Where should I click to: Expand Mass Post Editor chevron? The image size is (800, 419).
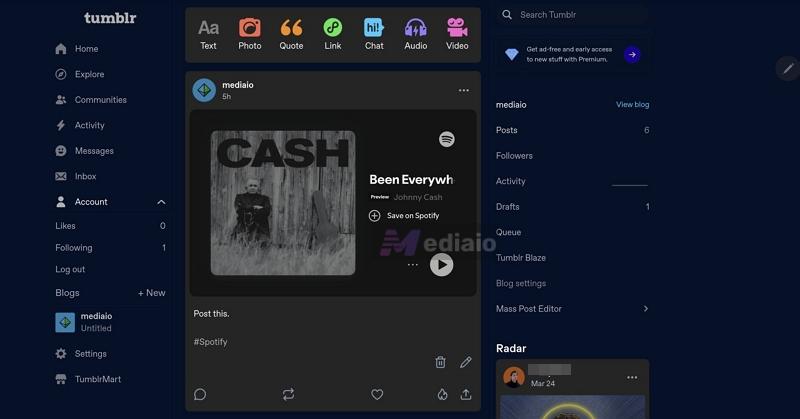(x=645, y=309)
